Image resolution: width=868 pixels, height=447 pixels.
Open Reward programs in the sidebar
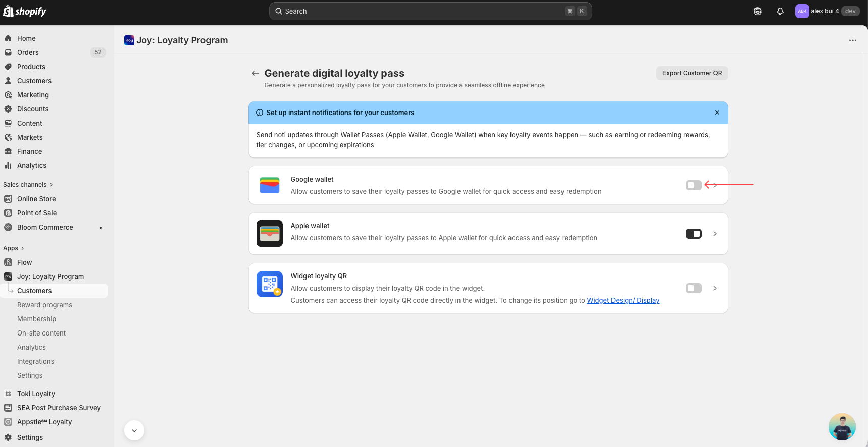[x=44, y=305]
